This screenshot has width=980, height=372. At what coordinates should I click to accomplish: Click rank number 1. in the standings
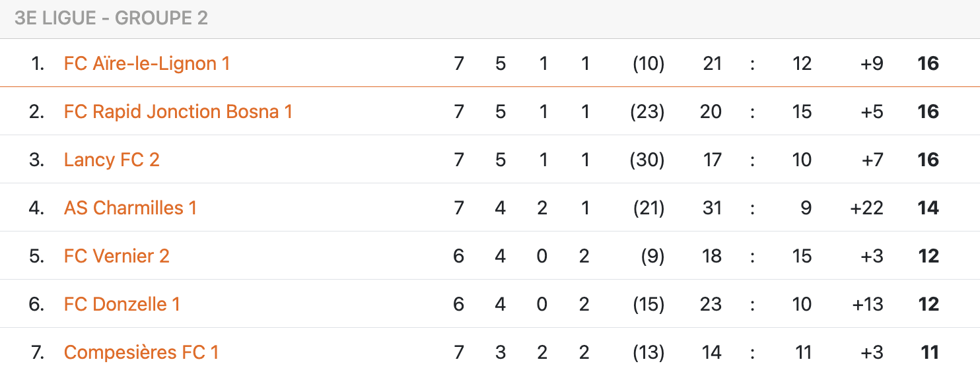tap(38, 63)
